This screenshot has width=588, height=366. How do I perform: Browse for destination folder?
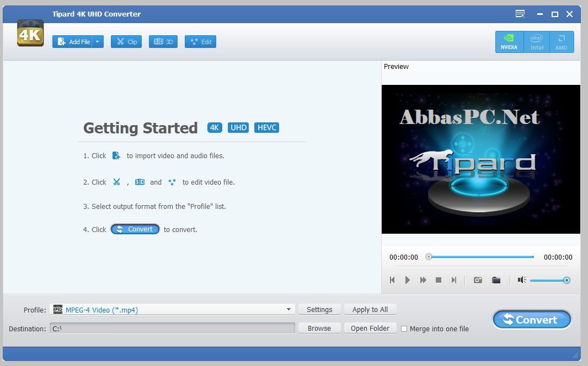pos(319,328)
